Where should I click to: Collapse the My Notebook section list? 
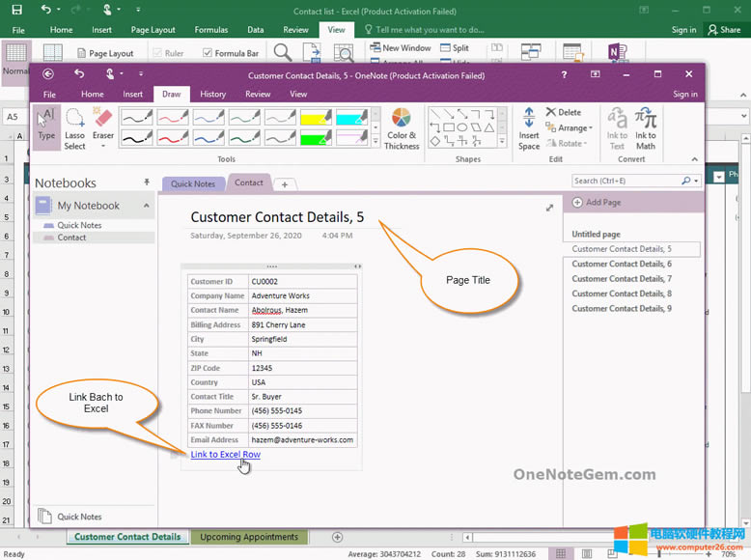(x=148, y=206)
